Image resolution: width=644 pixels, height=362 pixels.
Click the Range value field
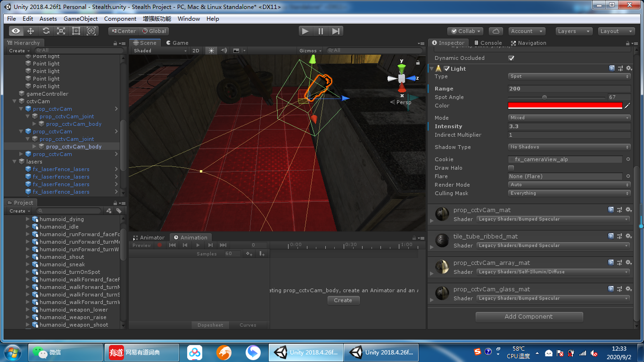pos(570,89)
